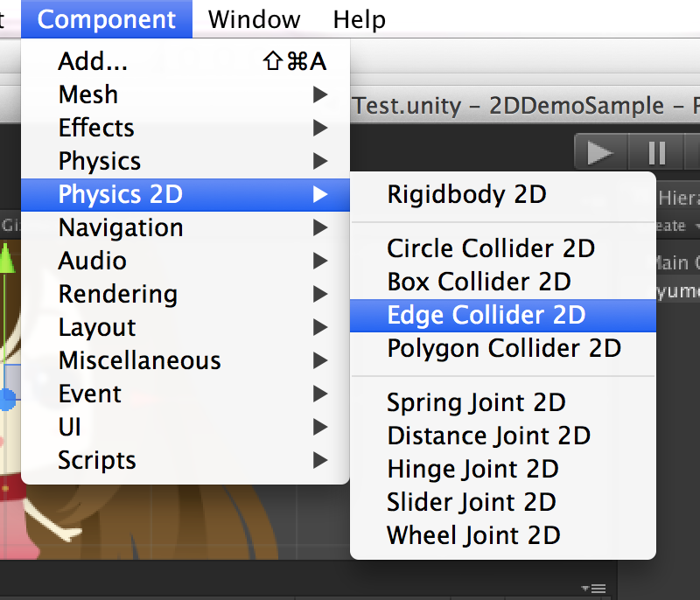Click the green Y-axis gizmo arrow
700x600 pixels.
coord(7,259)
